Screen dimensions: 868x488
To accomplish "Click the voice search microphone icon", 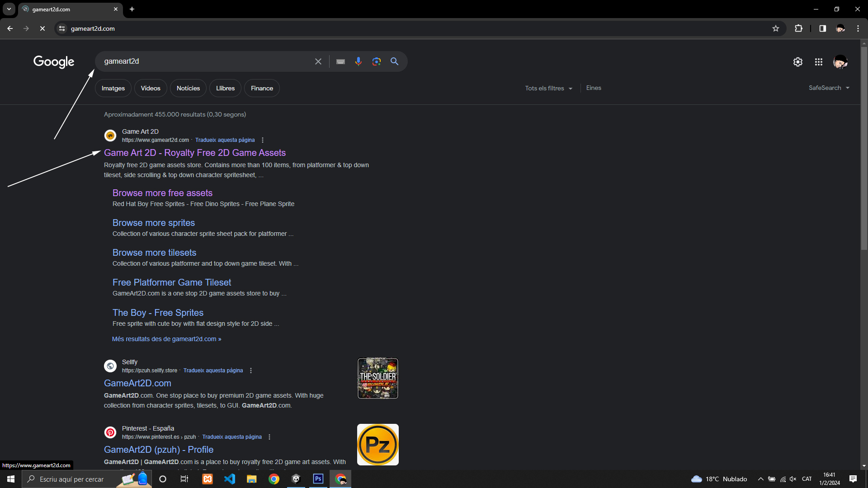I will [x=358, y=61].
